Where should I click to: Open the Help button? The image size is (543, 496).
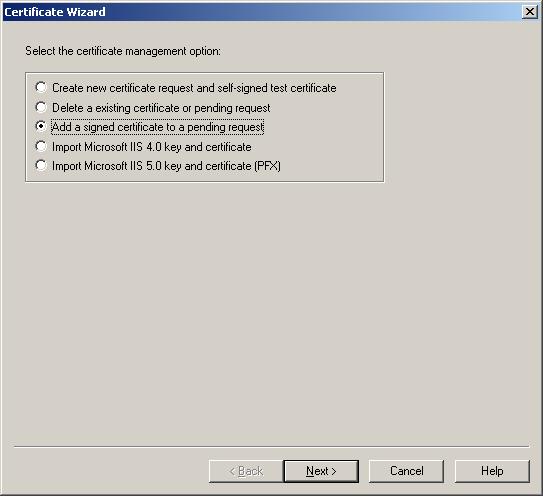(492, 471)
